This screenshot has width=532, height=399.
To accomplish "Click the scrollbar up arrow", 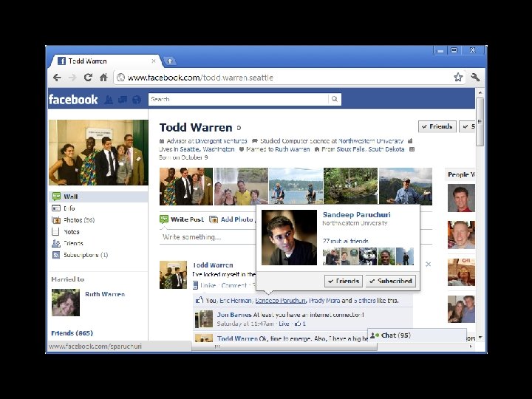I will click(x=480, y=92).
